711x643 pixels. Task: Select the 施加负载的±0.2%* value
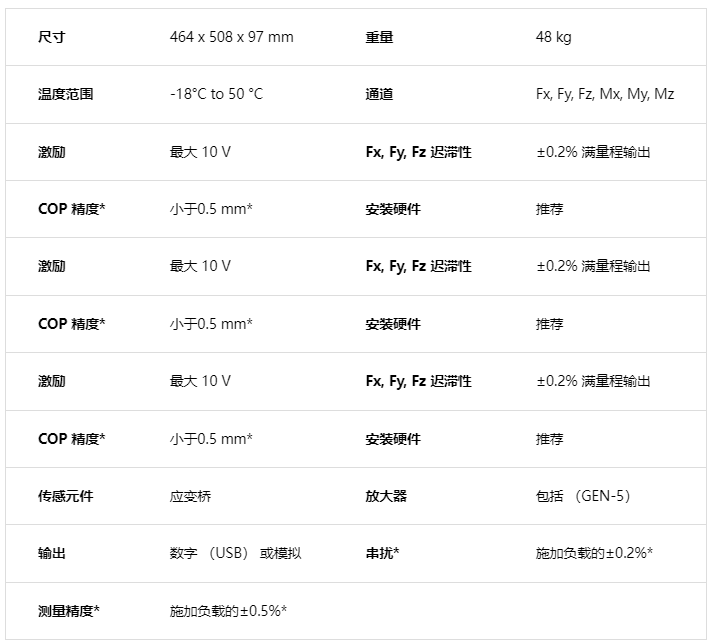click(x=594, y=553)
